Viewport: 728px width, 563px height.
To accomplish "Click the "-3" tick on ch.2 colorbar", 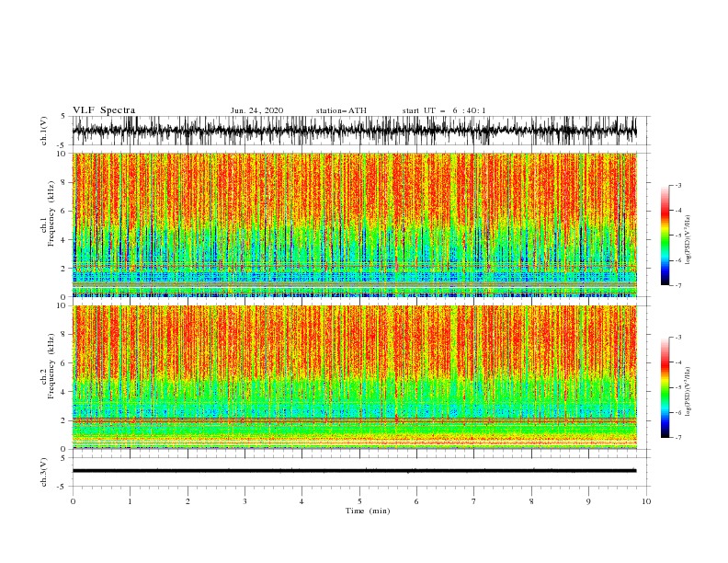I will click(x=677, y=338).
